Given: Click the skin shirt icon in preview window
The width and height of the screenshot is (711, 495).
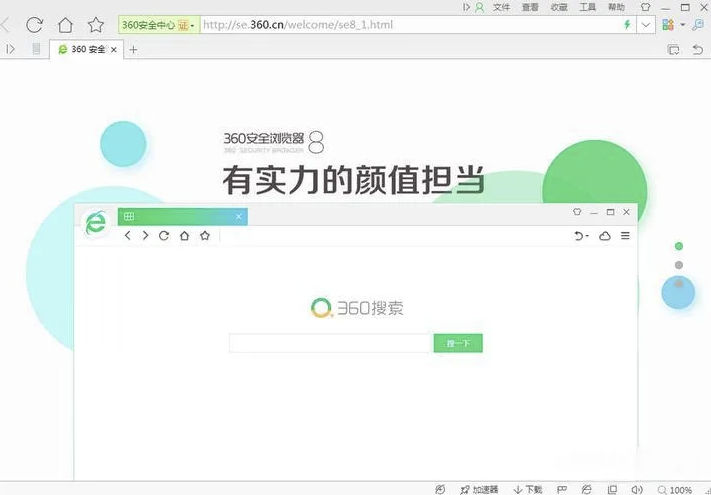Looking at the screenshot, I should point(577,212).
